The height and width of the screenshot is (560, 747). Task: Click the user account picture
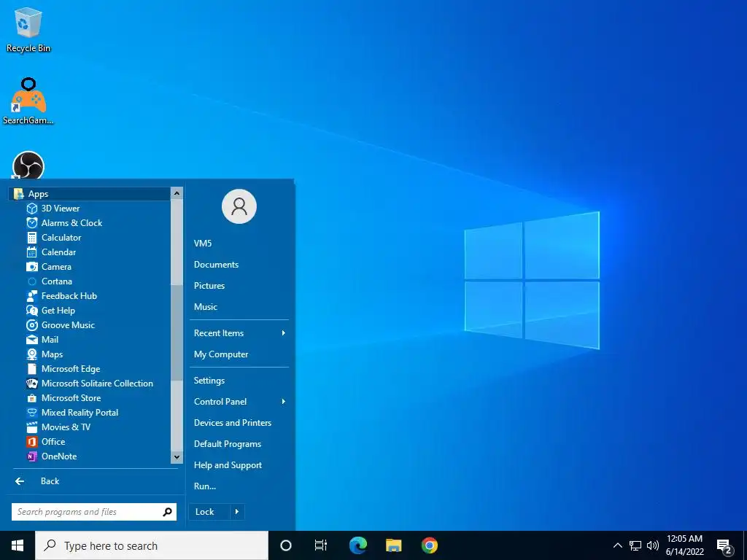pyautogui.click(x=239, y=206)
